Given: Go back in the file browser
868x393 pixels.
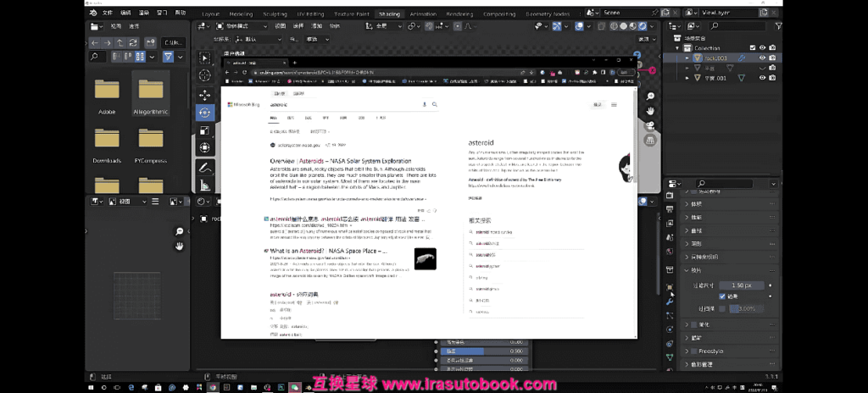Looking at the screenshot, I should point(95,42).
